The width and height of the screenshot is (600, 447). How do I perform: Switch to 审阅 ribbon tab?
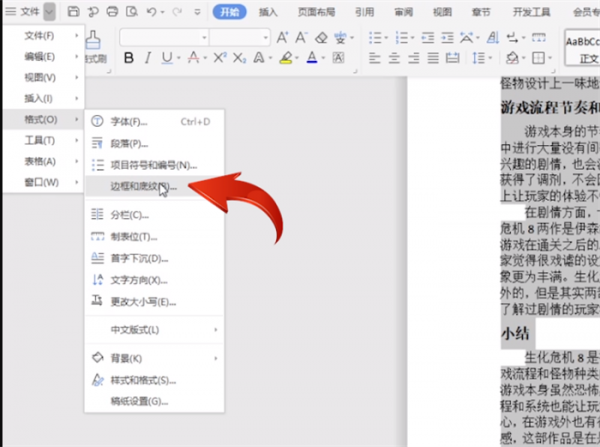[404, 12]
